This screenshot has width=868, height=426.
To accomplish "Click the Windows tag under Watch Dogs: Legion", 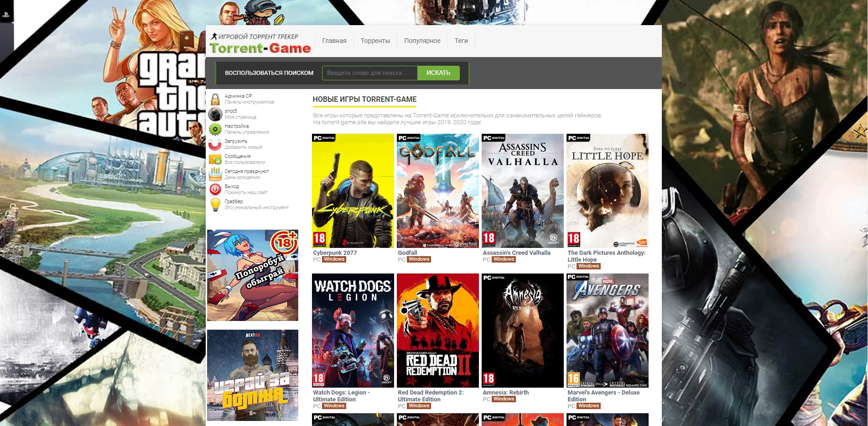I will 334,406.
